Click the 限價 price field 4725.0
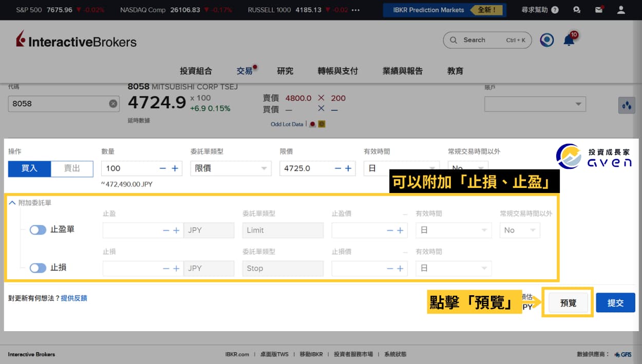This screenshot has width=642, height=364. 318,168
